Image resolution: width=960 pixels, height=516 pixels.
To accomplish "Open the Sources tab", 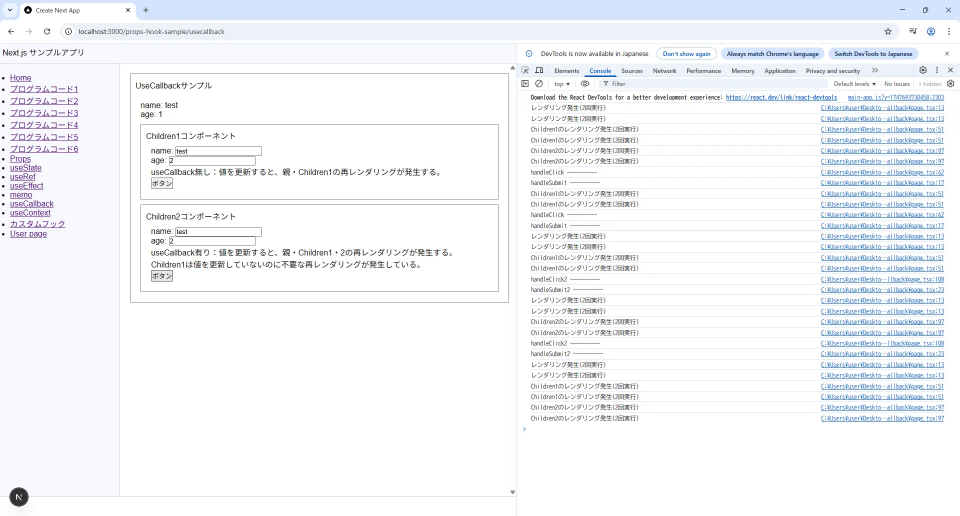I will click(x=632, y=71).
